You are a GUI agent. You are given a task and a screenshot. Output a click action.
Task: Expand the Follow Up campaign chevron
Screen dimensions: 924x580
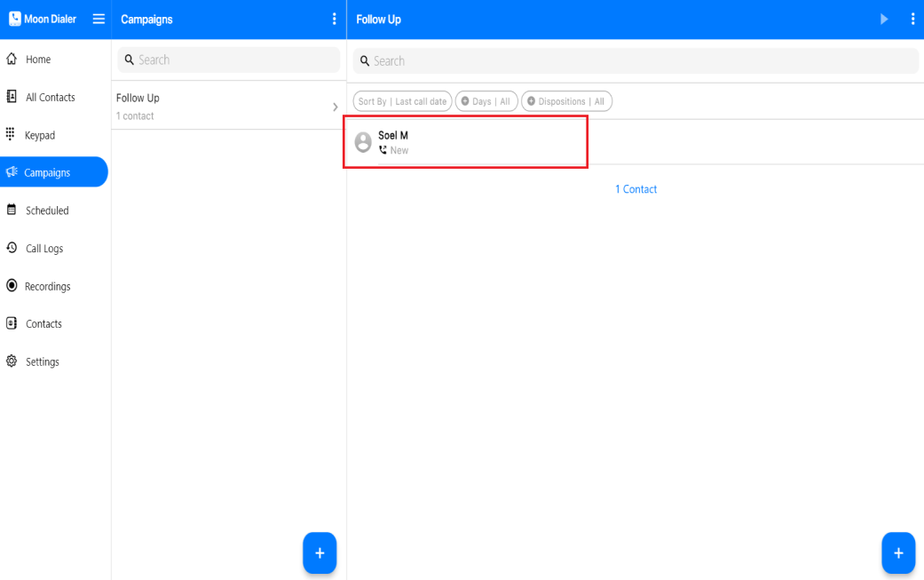[335, 107]
